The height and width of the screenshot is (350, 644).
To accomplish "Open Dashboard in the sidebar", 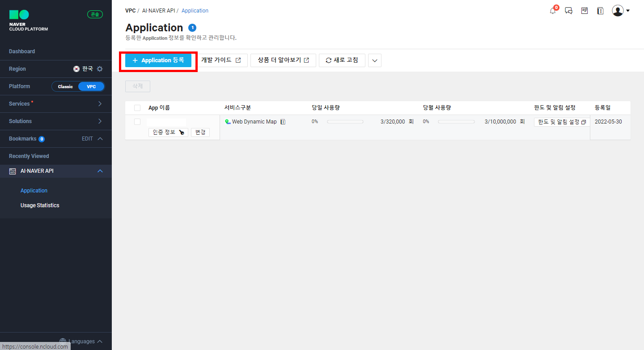I will click(x=22, y=51).
